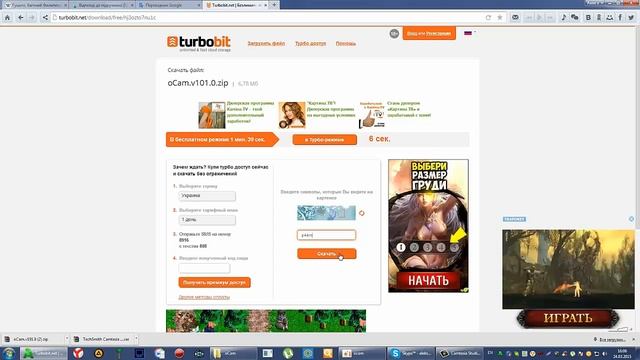This screenshot has width=640, height=360.
Task: Click the Facebook toolbar icon
Action: pos(620,18)
